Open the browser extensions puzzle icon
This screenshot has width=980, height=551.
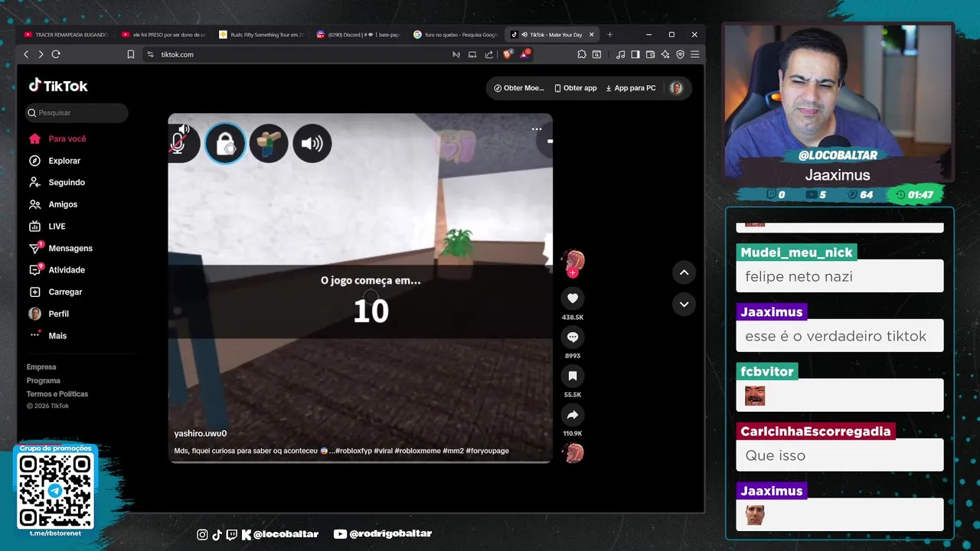click(582, 54)
